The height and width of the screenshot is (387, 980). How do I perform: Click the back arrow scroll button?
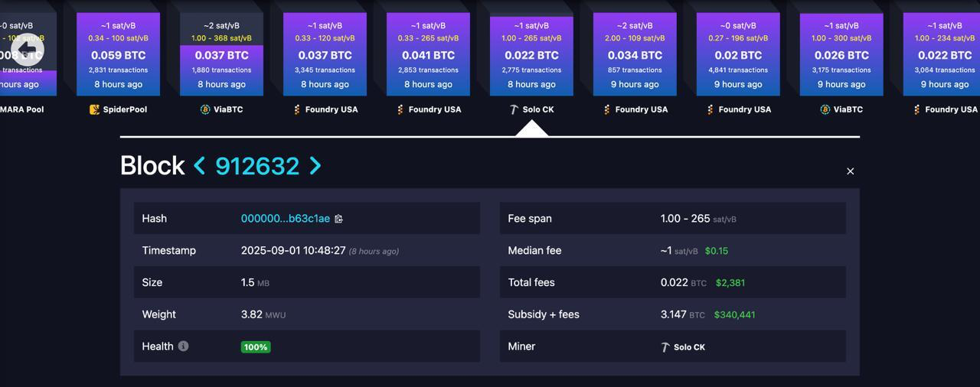point(27,50)
